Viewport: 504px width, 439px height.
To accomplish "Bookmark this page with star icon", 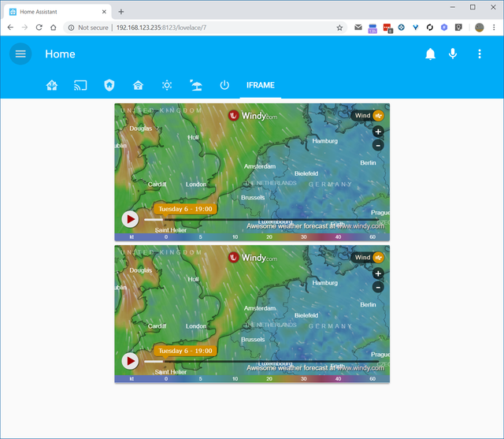I will tap(339, 28).
